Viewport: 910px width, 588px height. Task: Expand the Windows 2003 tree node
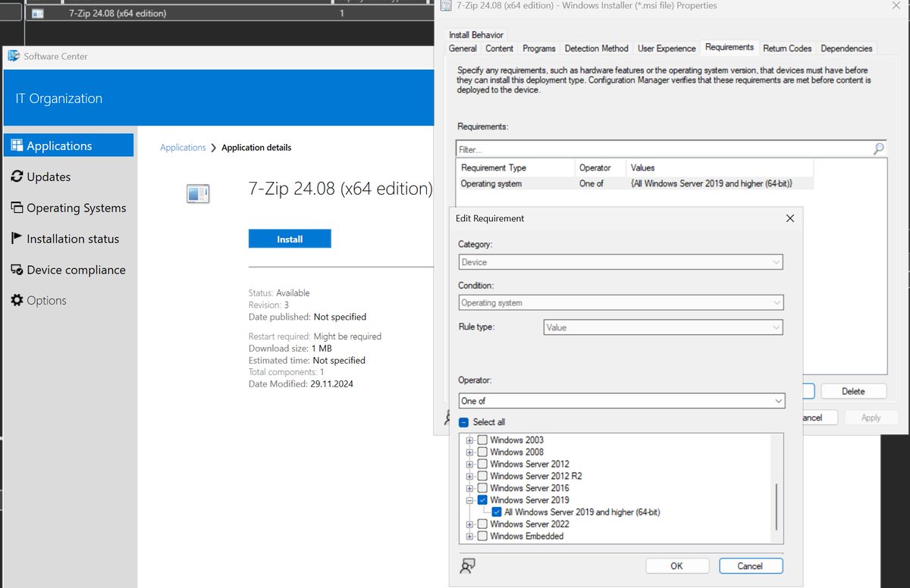click(470, 440)
